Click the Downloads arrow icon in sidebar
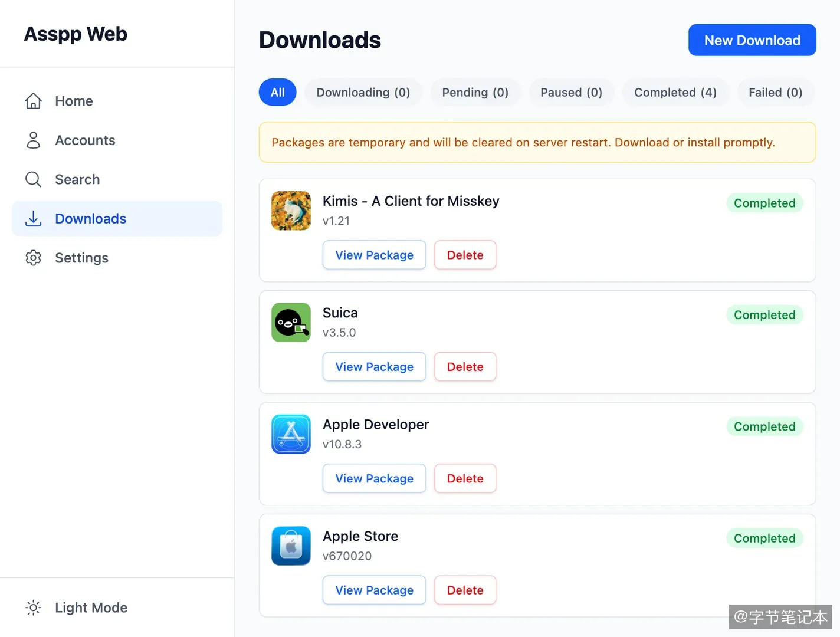Screen dimensions: 840x637 click(x=34, y=219)
